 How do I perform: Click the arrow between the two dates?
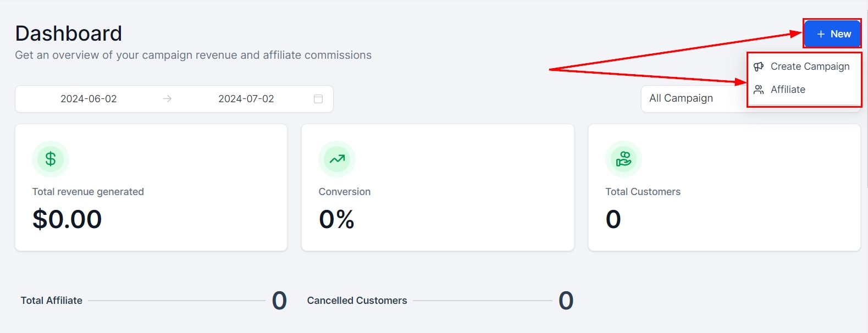168,99
